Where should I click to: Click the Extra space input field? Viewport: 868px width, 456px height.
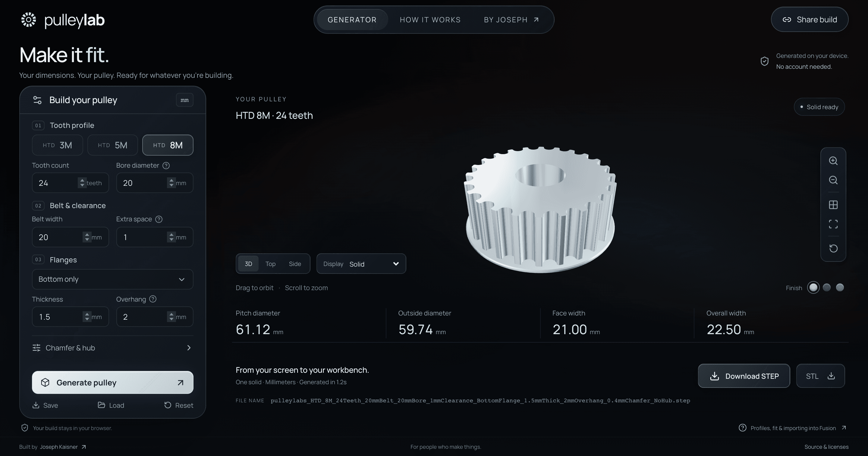pyautogui.click(x=155, y=237)
